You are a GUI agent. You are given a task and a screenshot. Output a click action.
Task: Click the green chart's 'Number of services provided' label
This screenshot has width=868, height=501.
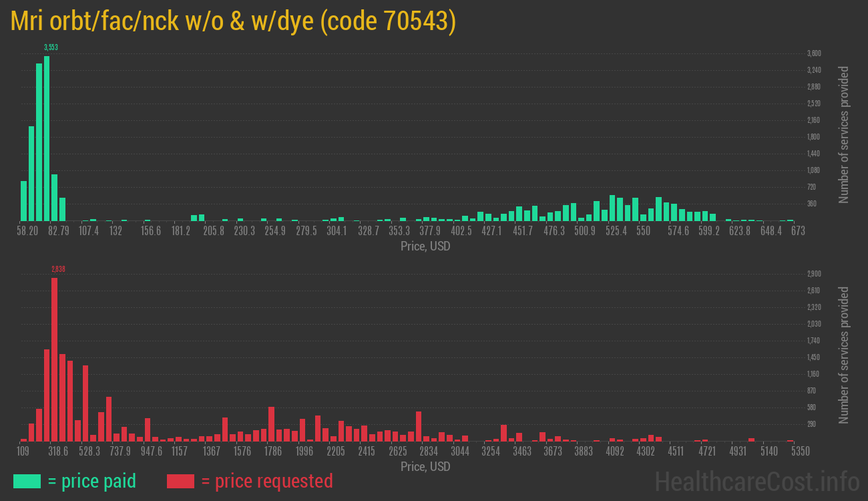(844, 135)
